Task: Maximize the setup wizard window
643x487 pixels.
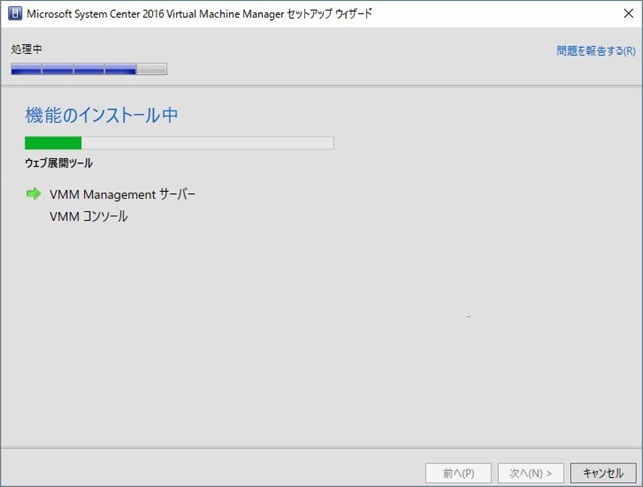Action: coord(582,14)
